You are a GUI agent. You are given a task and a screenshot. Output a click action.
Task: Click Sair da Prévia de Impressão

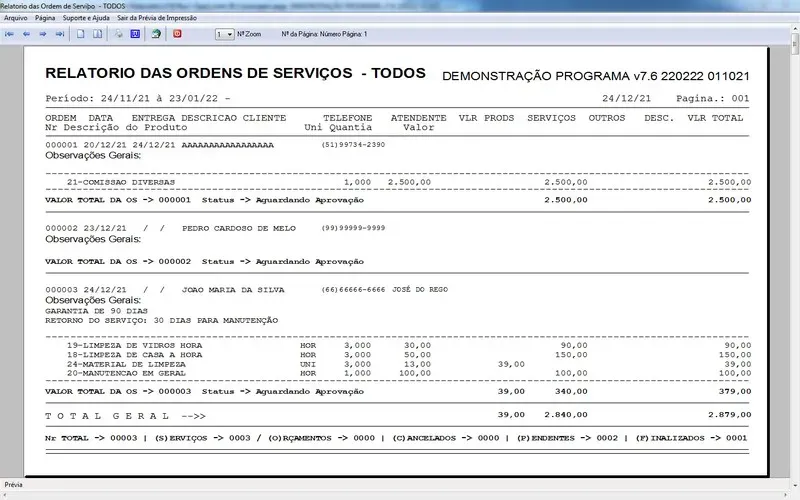click(x=156, y=18)
